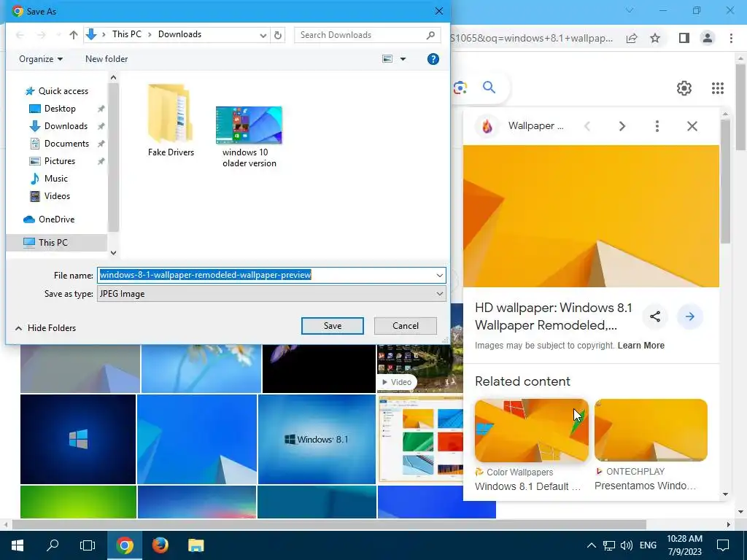Click Downloads in address breadcrumb

click(x=179, y=34)
